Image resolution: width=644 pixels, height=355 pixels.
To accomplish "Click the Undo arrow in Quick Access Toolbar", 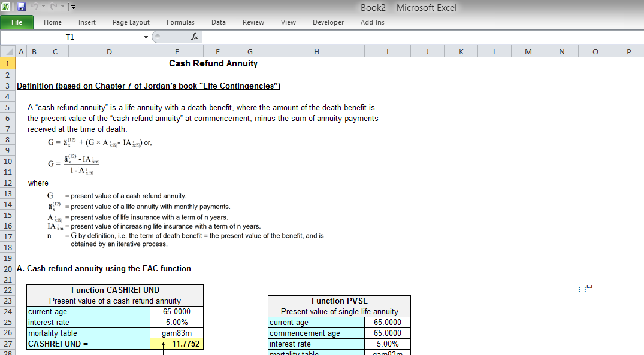I will pyautogui.click(x=35, y=7).
